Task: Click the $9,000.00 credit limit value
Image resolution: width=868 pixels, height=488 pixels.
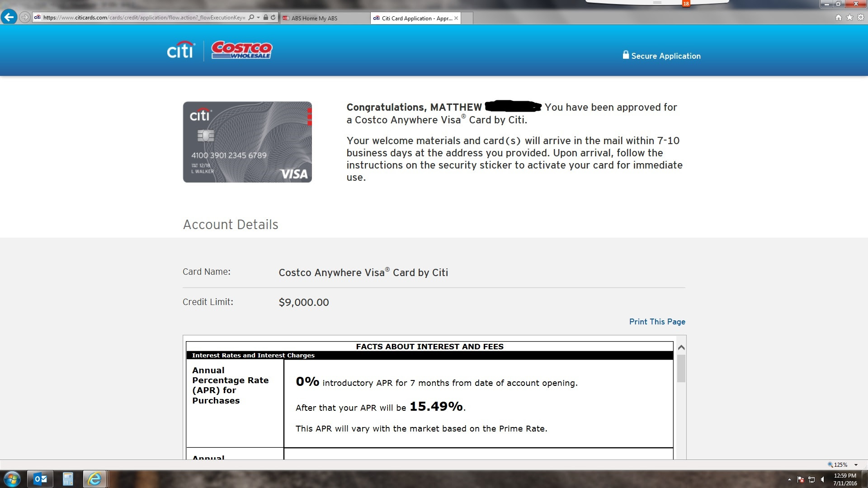Action: pos(304,302)
